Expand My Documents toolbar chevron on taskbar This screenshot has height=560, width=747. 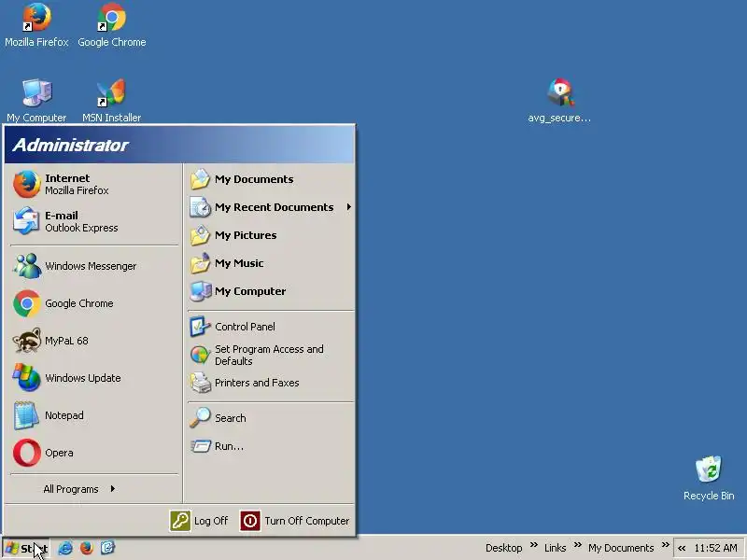coord(666,544)
